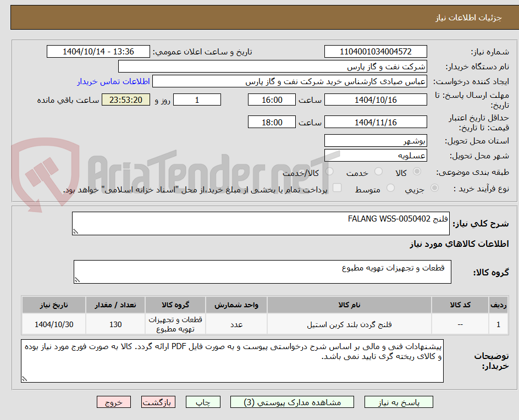Click cell فلنج گردن بلند کربن استیل
The width and height of the screenshot is (519, 420).
click(x=349, y=324)
